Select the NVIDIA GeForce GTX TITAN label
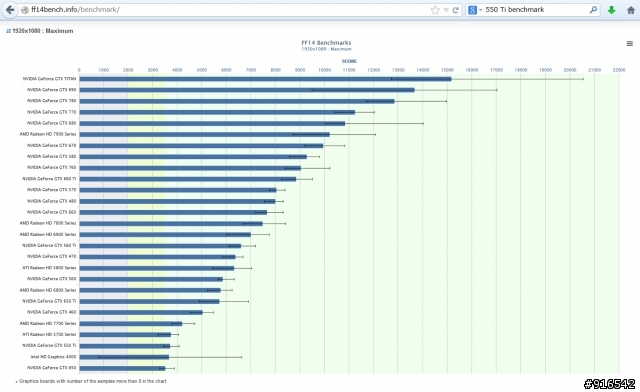640x392 pixels. [49, 79]
